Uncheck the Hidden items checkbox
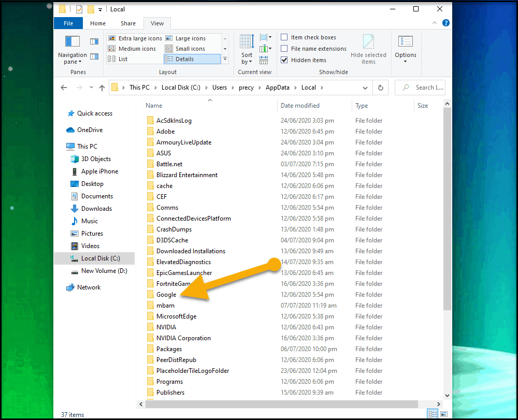This screenshot has width=518, height=420. click(x=284, y=60)
